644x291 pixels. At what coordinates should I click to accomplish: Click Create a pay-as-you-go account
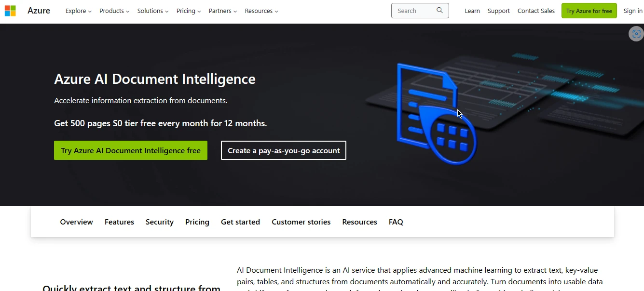coord(284,150)
